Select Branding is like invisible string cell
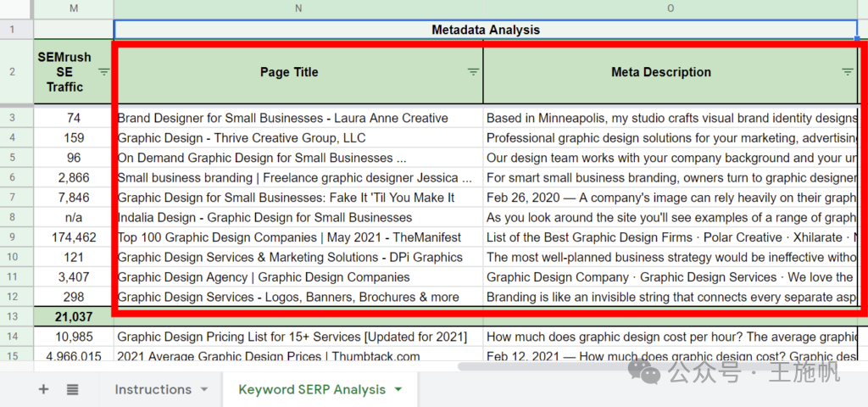Viewport: 868px width, 407px height. point(670,298)
